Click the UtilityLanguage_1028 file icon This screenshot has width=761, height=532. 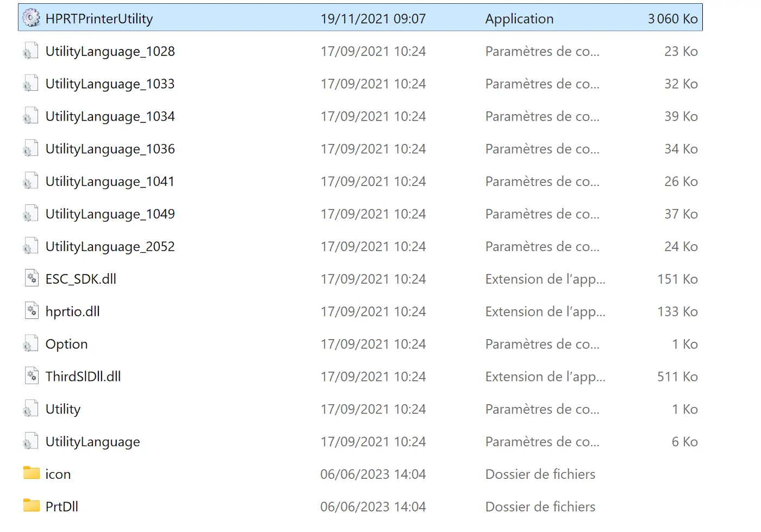click(30, 51)
